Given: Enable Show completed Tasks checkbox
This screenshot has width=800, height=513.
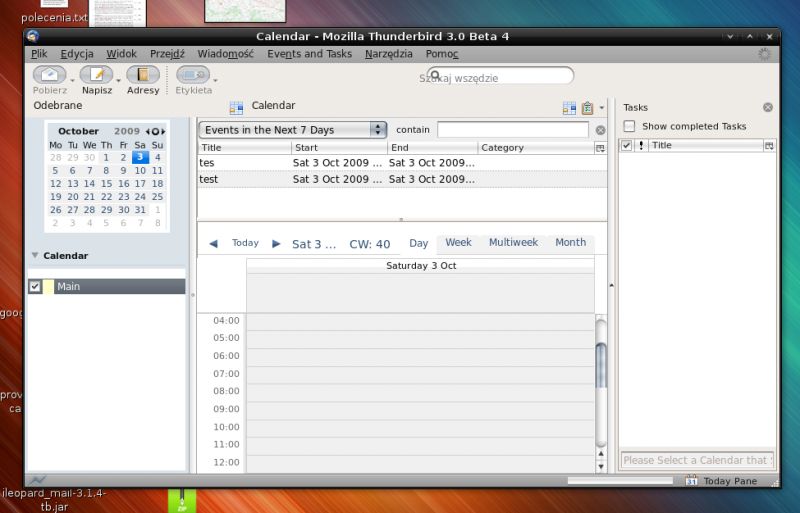Looking at the screenshot, I should pyautogui.click(x=629, y=126).
